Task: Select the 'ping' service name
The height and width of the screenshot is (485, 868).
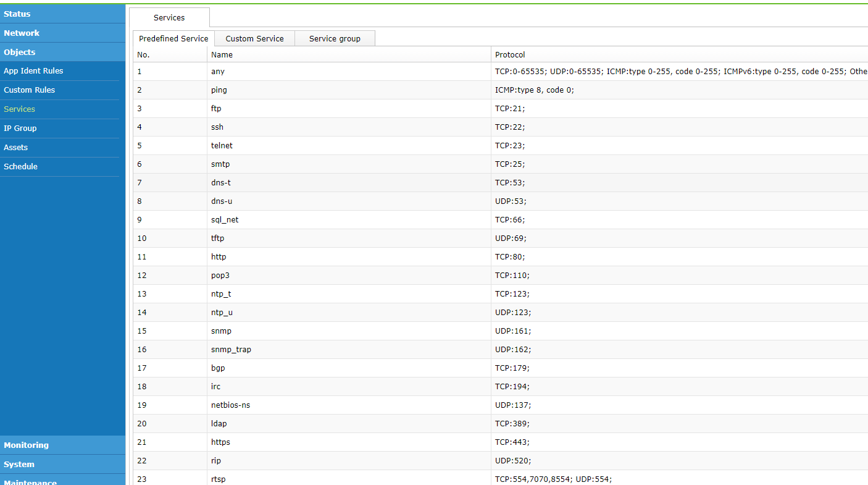Action: (x=219, y=90)
